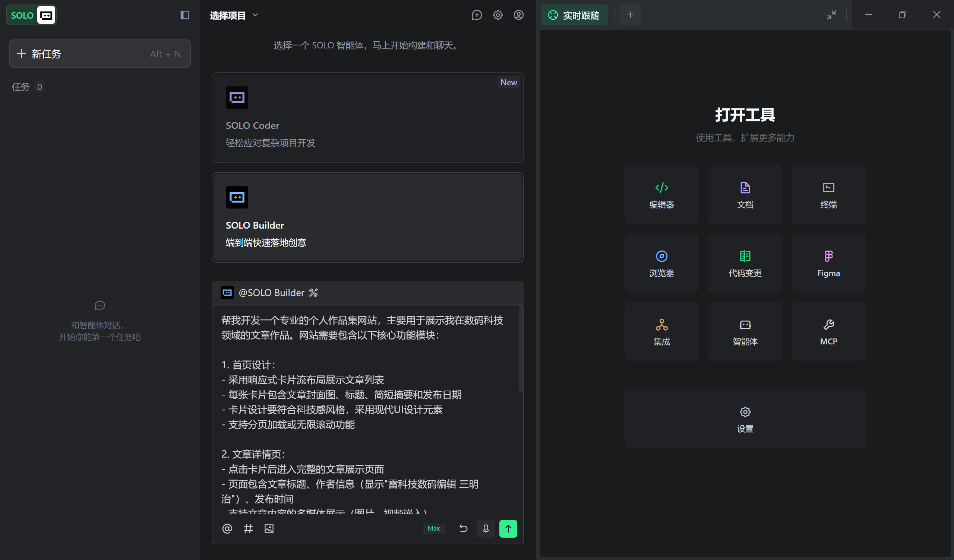The height and width of the screenshot is (560, 954).
Task: Activate the microphone voice input
Action: (x=486, y=529)
